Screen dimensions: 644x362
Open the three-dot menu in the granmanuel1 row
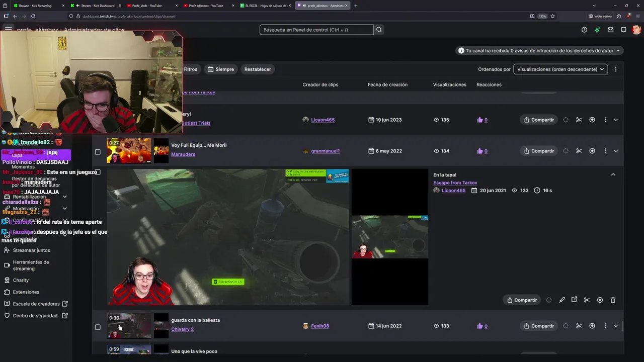(x=605, y=151)
